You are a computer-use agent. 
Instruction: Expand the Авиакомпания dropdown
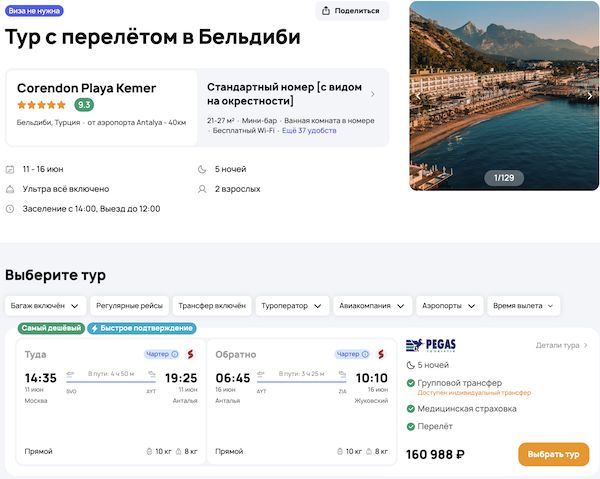pos(372,305)
